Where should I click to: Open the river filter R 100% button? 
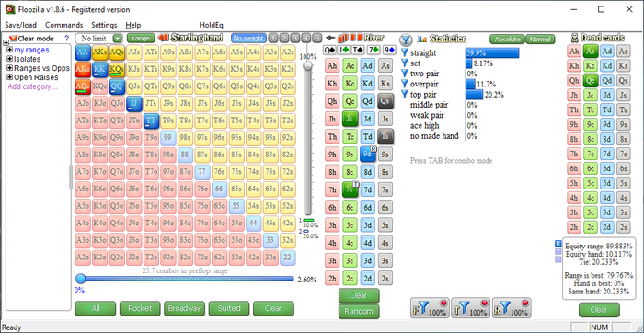(512, 308)
